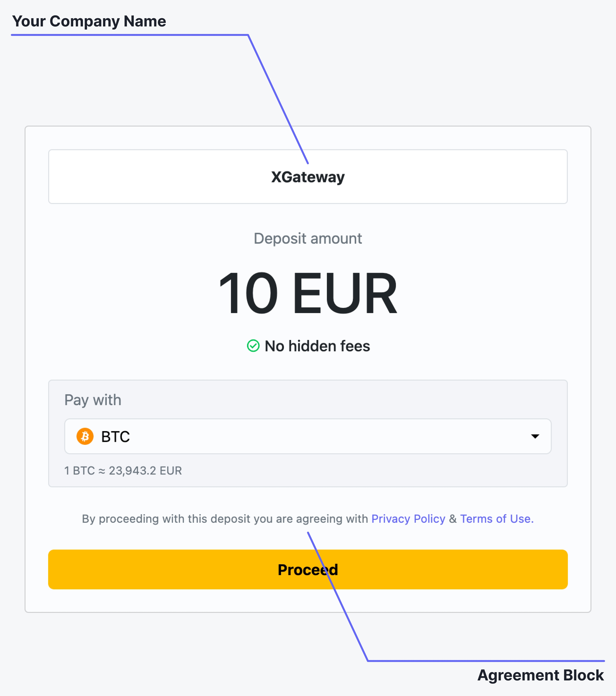Click the Pay with label

(93, 400)
